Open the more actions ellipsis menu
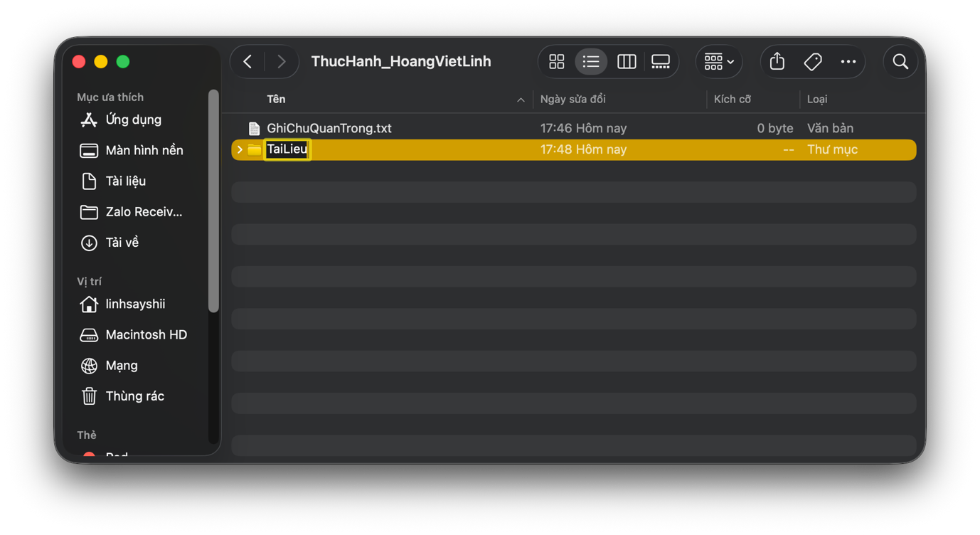Image resolution: width=980 pixels, height=535 pixels. tap(848, 62)
